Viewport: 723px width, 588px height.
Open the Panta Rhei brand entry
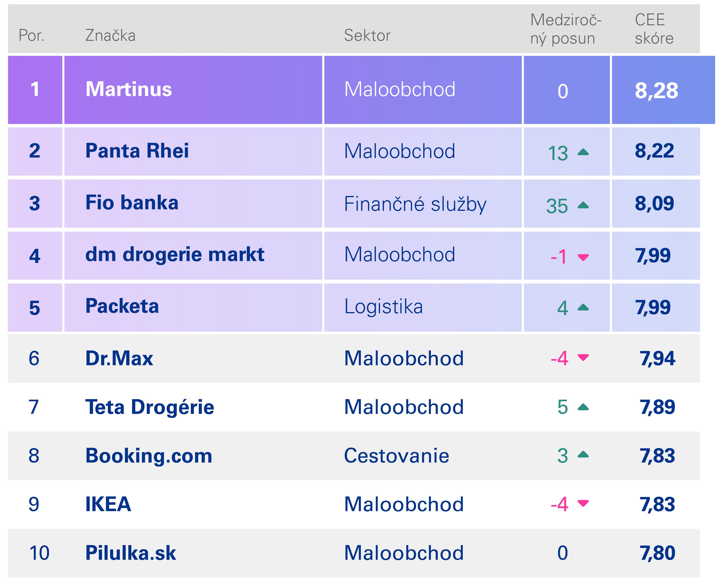point(137,151)
